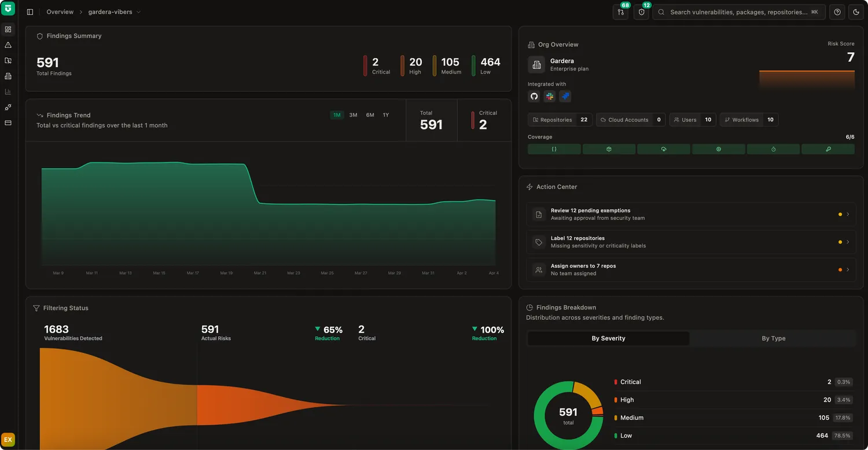The height and width of the screenshot is (450, 868).
Task: Open the repositories scan icon in sidebar
Action: pos(8,60)
